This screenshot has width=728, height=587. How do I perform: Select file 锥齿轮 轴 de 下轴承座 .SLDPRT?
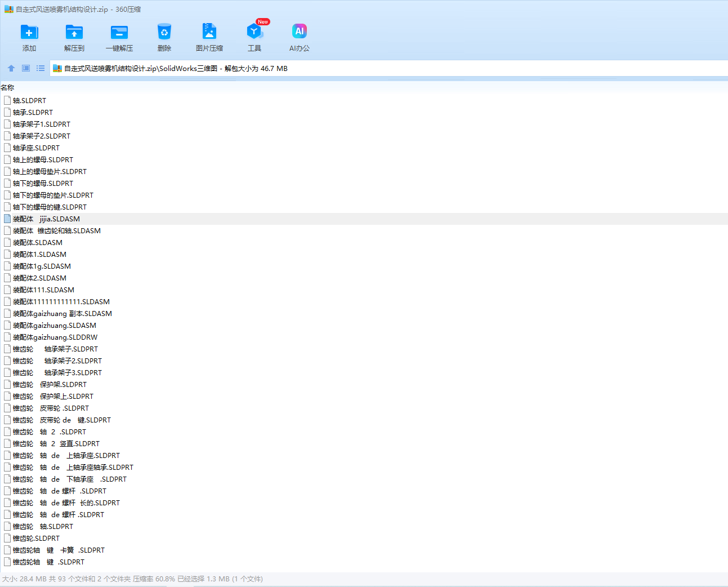click(x=70, y=479)
